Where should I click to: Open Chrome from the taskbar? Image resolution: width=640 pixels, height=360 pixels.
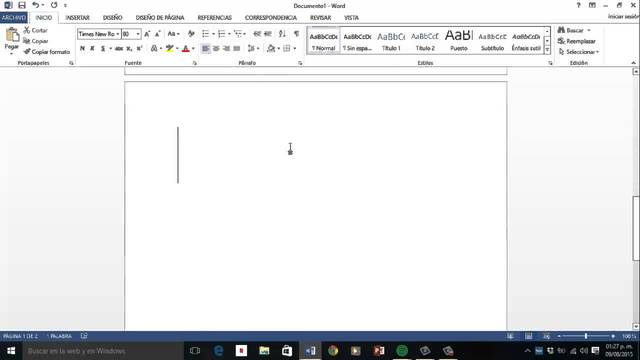pyautogui.click(x=333, y=351)
